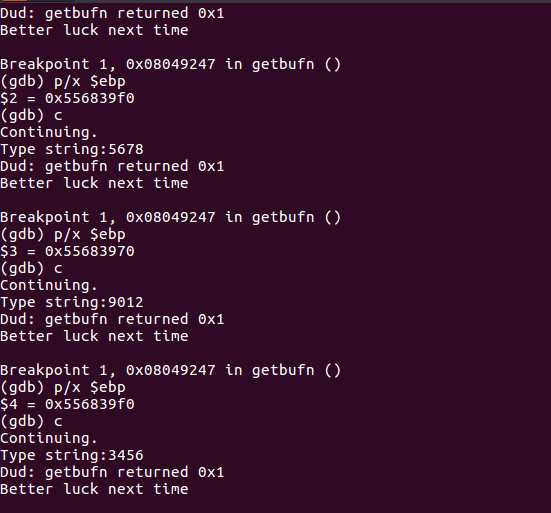Select the typed string 9012
Image resolution: width=551 pixels, height=513 pixels.
pos(126,302)
